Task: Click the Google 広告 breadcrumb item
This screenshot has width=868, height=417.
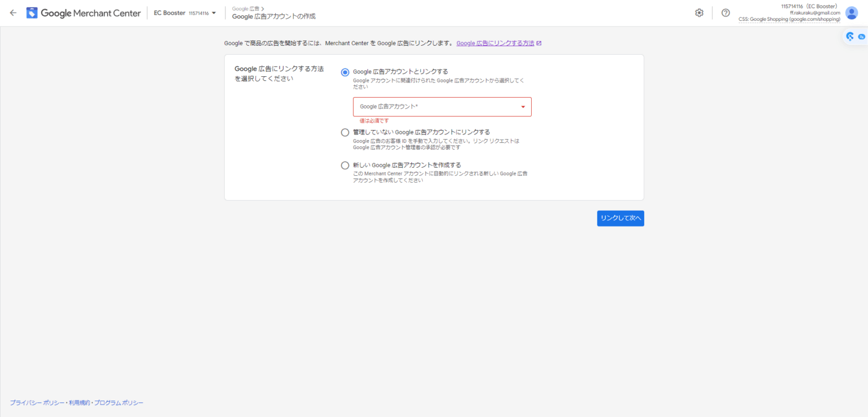Action: click(245, 8)
